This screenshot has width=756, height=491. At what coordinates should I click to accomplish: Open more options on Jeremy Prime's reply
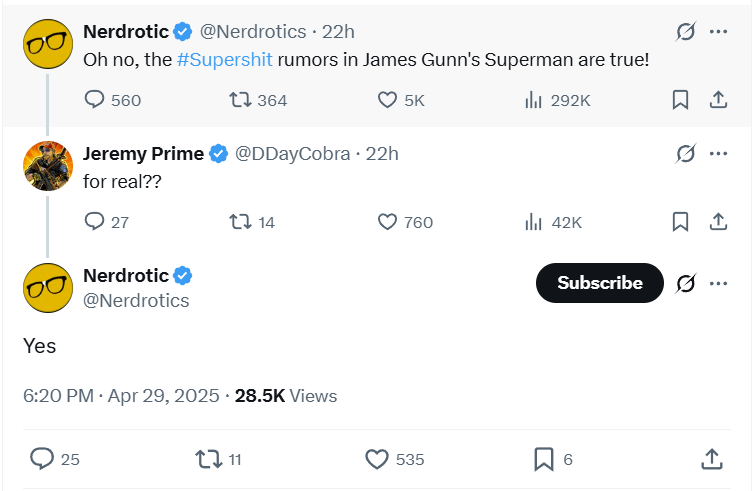[718, 153]
